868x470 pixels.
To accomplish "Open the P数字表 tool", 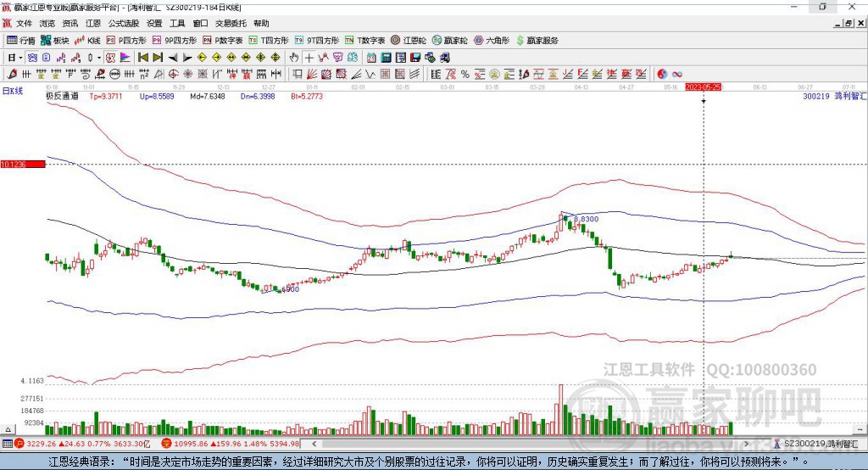I will (223, 41).
